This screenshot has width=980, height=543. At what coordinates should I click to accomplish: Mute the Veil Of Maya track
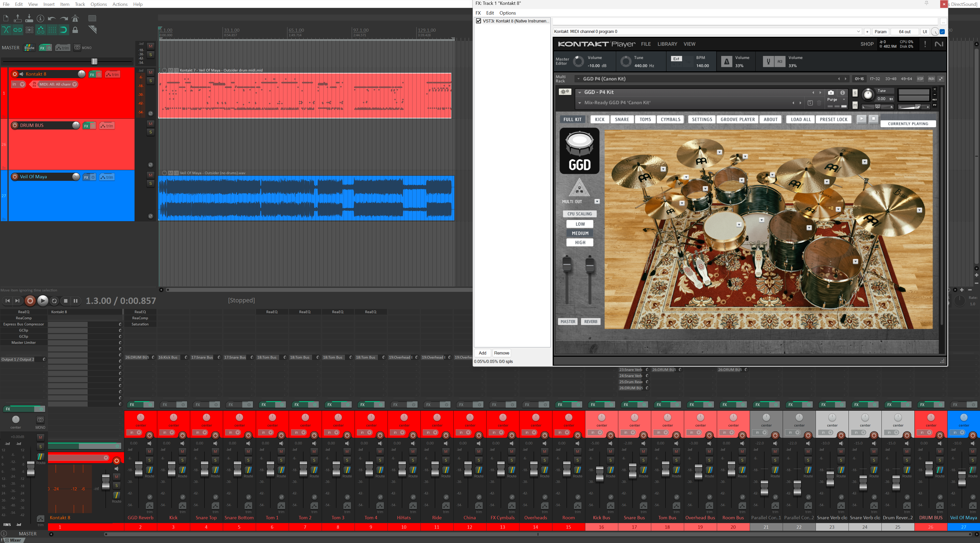click(151, 175)
